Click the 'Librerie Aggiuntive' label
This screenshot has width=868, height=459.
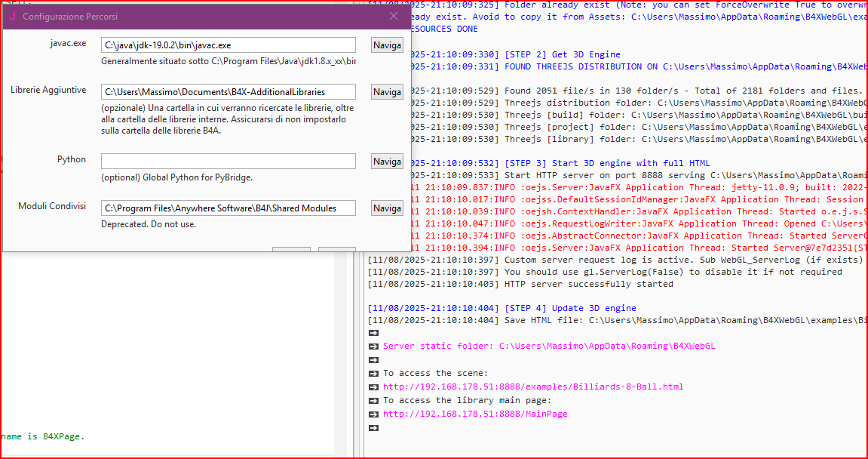pos(49,90)
